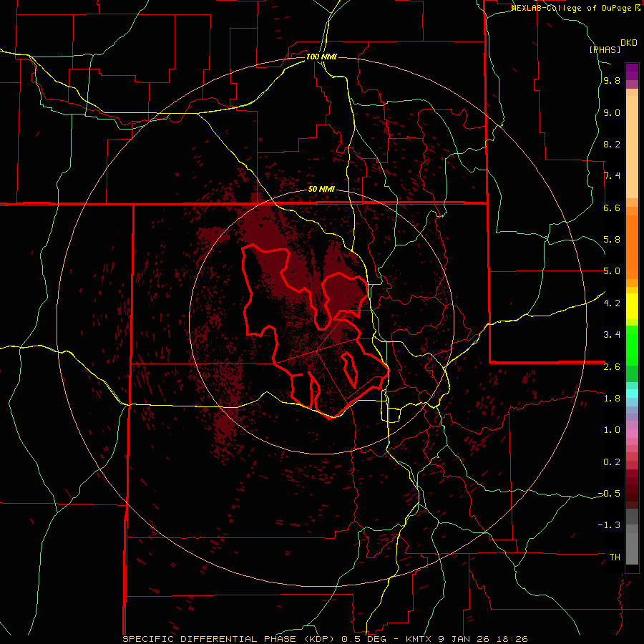Pick the bright green color bar band

[632, 344]
